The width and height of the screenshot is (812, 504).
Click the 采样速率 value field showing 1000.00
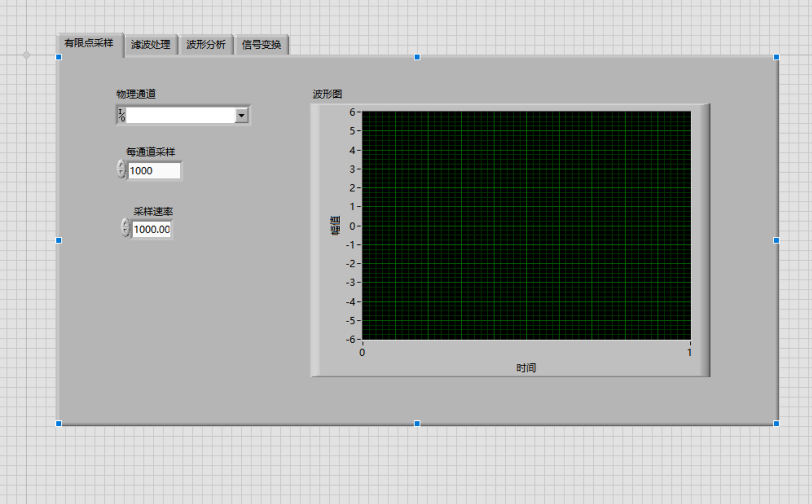click(x=152, y=229)
